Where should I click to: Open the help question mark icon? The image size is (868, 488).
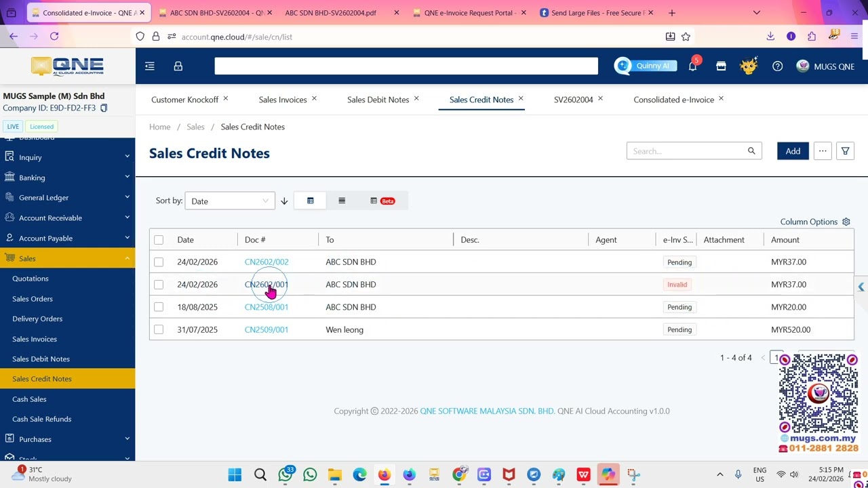pos(778,66)
